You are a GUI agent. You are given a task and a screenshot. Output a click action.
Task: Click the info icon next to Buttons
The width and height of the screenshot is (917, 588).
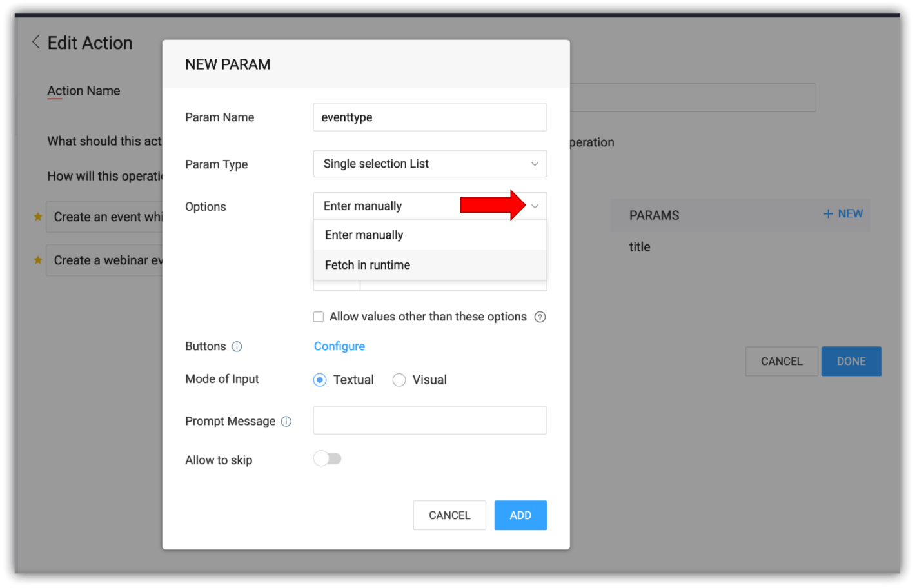237,347
